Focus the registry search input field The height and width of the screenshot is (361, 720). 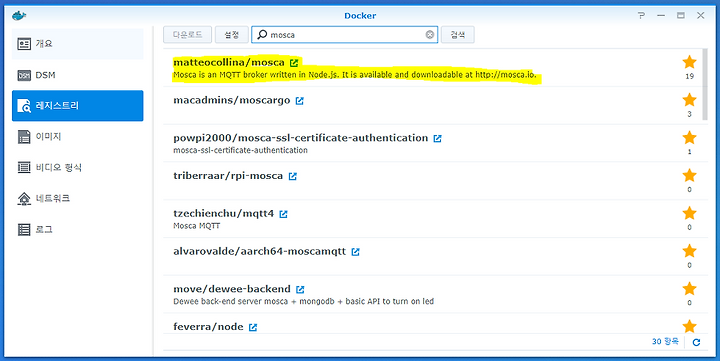point(344,34)
